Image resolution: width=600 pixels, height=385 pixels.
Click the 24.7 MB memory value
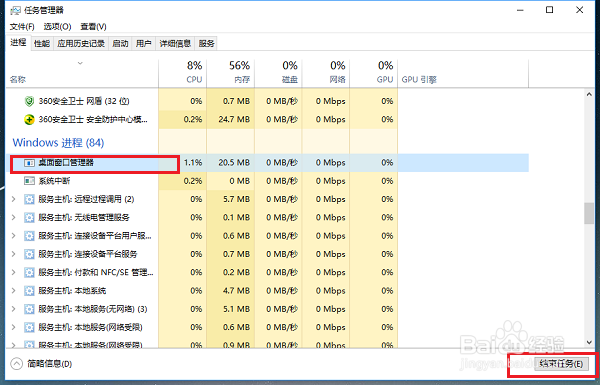234,119
